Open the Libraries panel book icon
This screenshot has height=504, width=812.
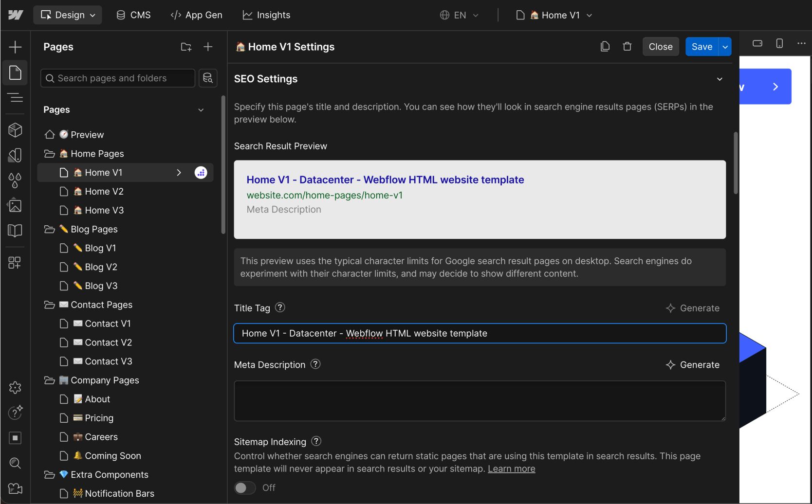pyautogui.click(x=15, y=231)
